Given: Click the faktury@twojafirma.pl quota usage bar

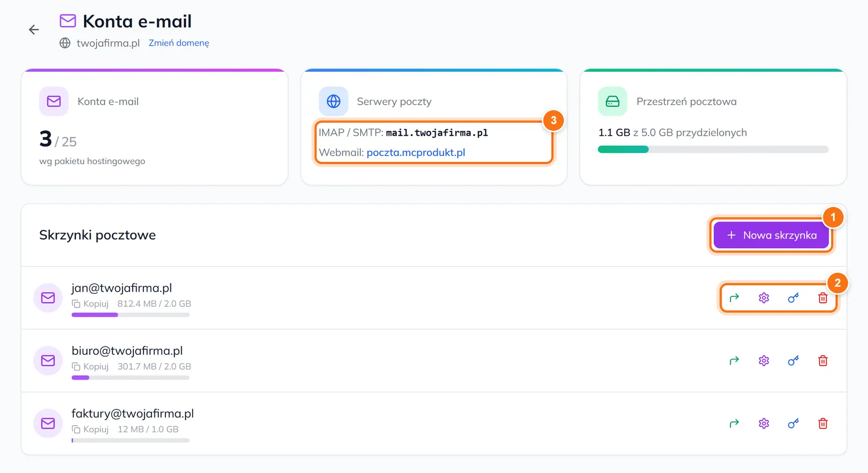Looking at the screenshot, I should 131,440.
